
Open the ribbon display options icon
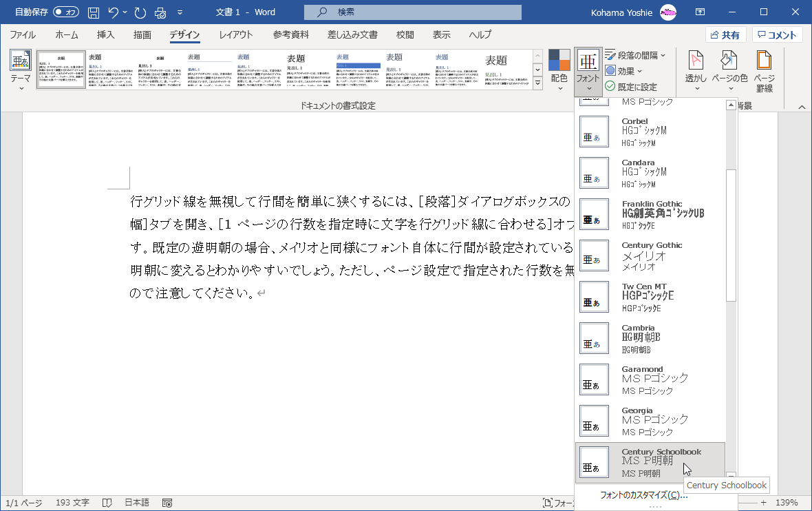(700, 12)
